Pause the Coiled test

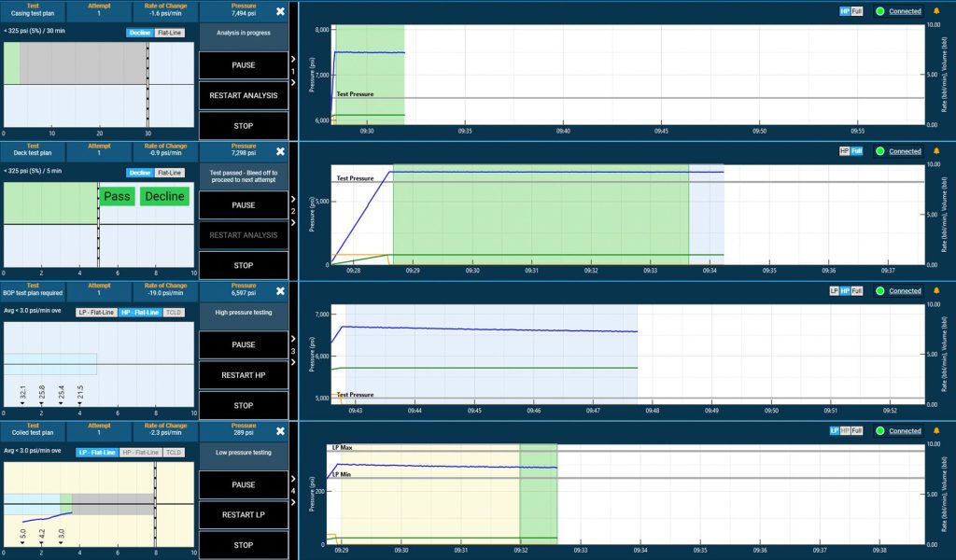(x=244, y=485)
